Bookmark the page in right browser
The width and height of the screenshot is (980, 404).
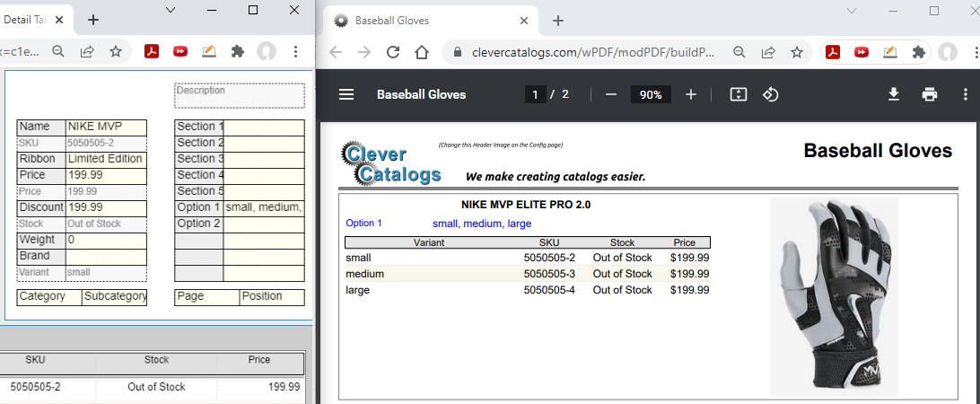797,52
